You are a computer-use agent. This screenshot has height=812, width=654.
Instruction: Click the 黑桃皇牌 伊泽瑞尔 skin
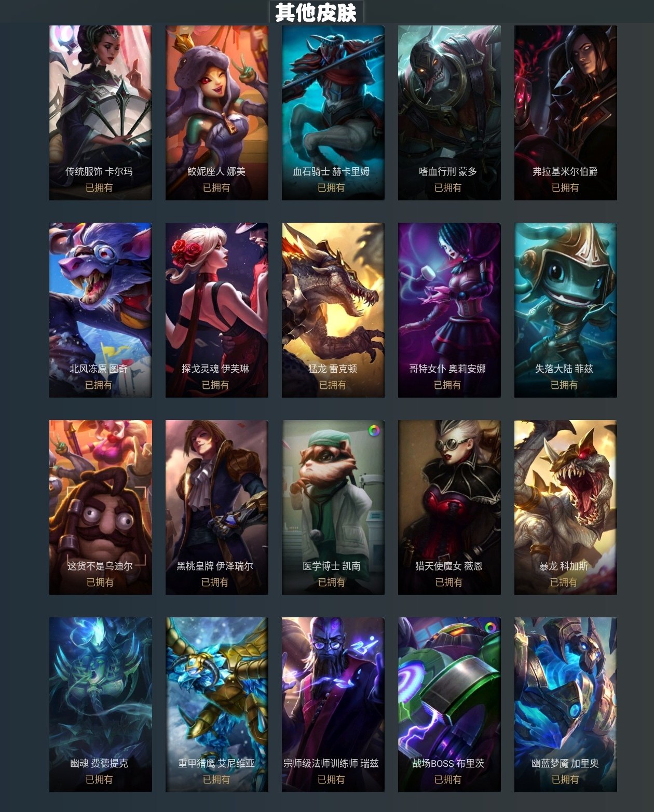click(217, 507)
